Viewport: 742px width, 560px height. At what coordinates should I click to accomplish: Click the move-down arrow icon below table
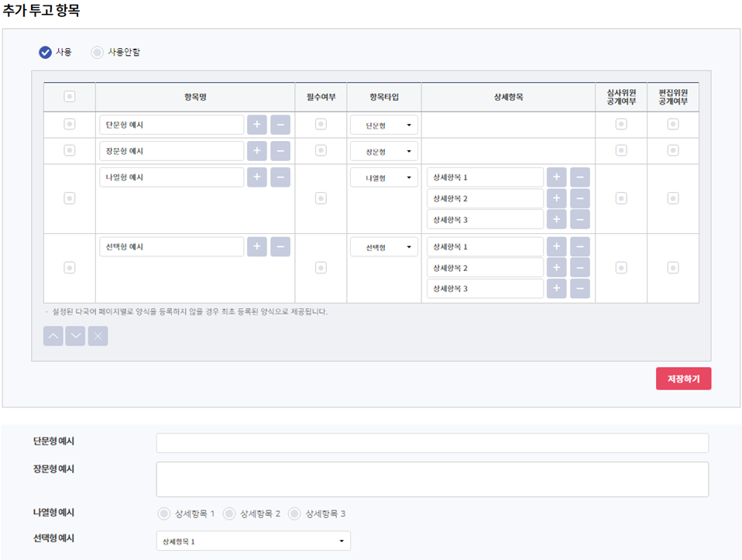[x=75, y=336]
